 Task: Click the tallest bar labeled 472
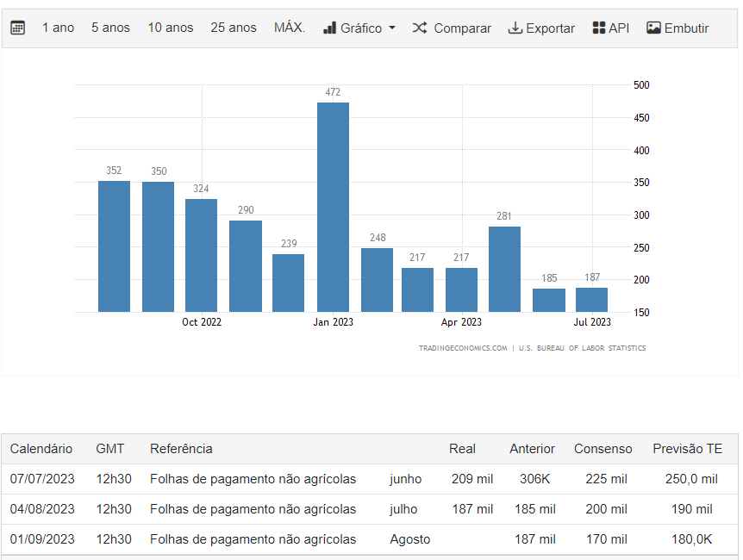click(333, 207)
